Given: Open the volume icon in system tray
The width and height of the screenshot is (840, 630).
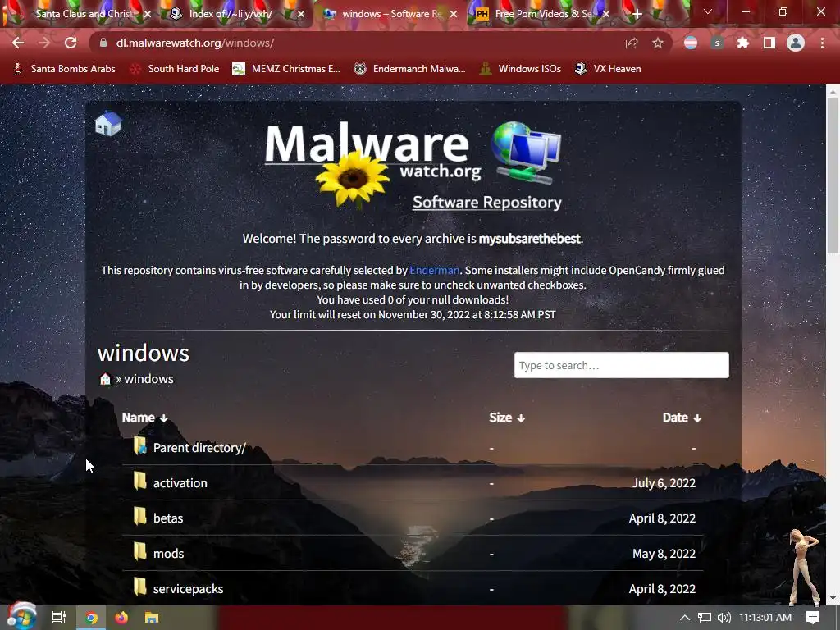Looking at the screenshot, I should [724, 618].
